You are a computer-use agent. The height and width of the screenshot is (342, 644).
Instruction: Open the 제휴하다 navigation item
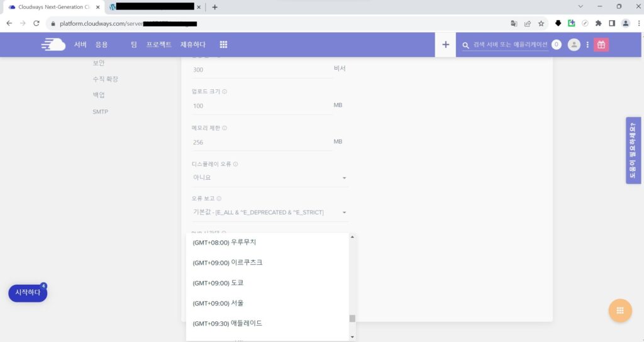tap(193, 45)
